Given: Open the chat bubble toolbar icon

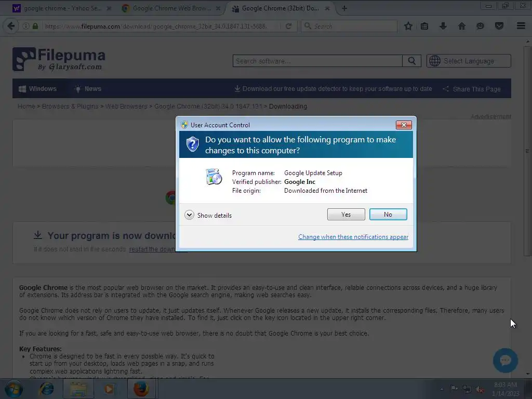Looking at the screenshot, I should tap(480, 26).
